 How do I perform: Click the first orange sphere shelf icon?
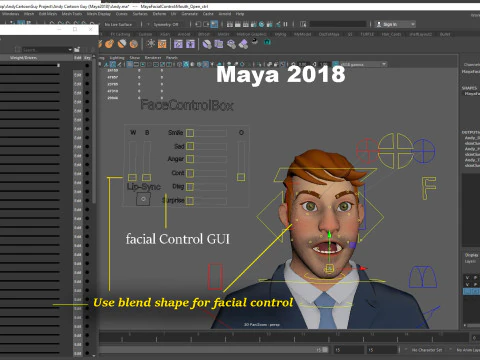pyautogui.click(x=109, y=44)
